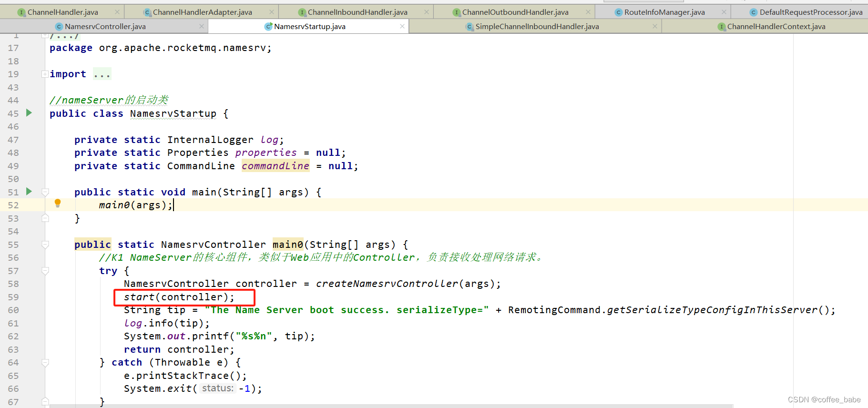Image resolution: width=868 pixels, height=408 pixels.
Task: Open the yellow lightbulb quick-fix on line 52
Action: pos(58,203)
